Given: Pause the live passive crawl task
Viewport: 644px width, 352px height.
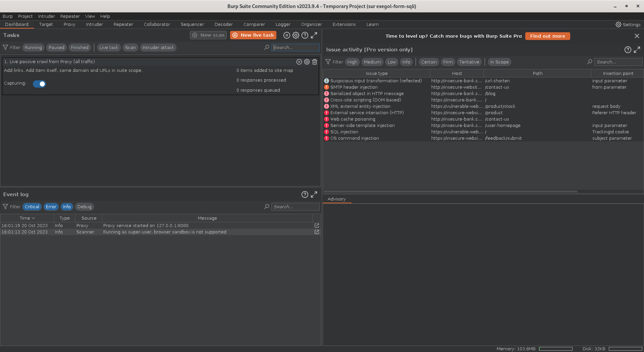Looking at the screenshot, I should (x=299, y=62).
